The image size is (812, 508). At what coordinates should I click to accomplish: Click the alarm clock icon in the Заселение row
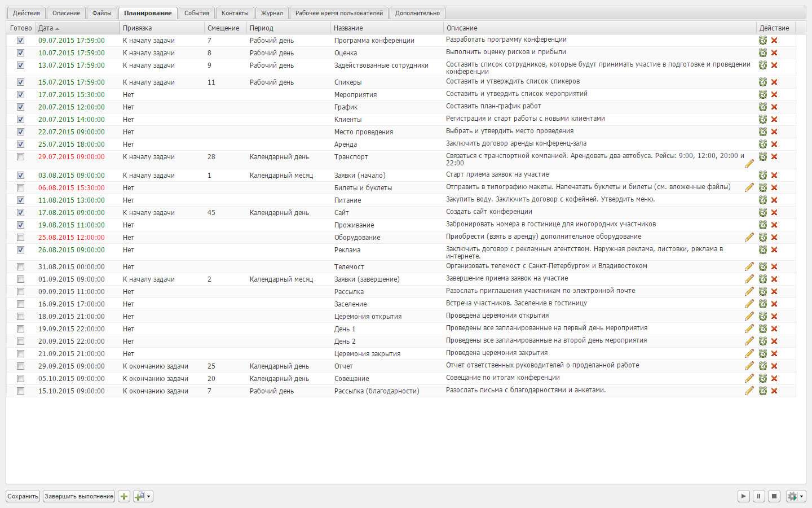pos(763,304)
